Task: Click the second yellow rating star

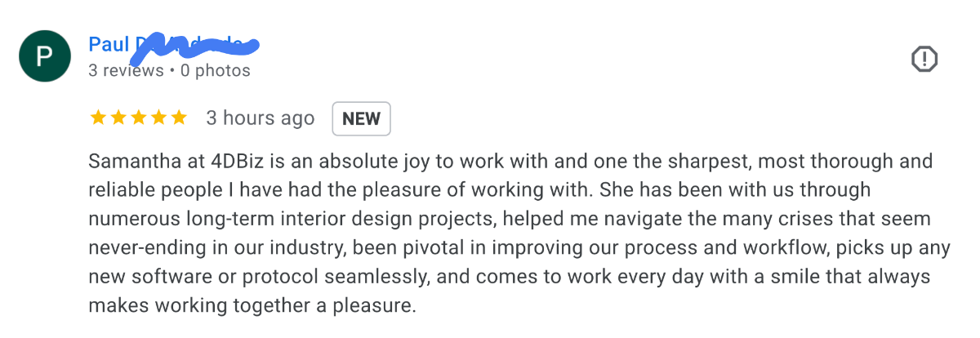Action: click(x=118, y=118)
